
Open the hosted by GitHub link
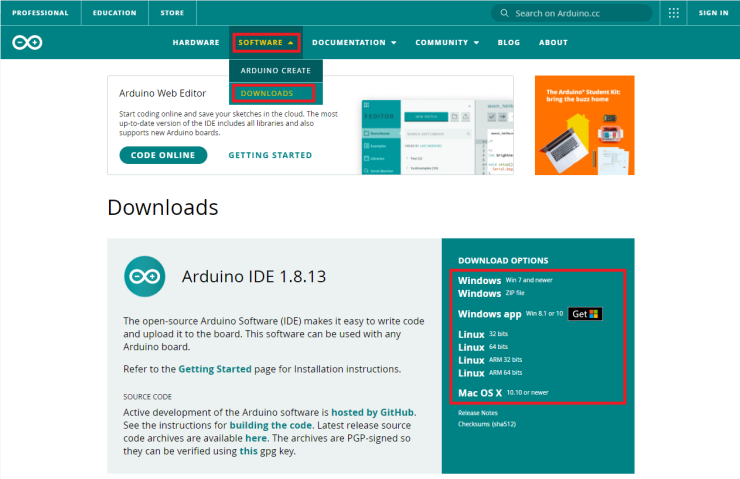pos(372,412)
